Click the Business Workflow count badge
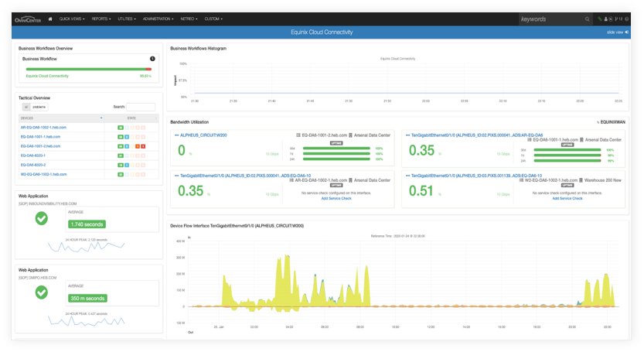This screenshot has width=644, height=352. coord(152,59)
